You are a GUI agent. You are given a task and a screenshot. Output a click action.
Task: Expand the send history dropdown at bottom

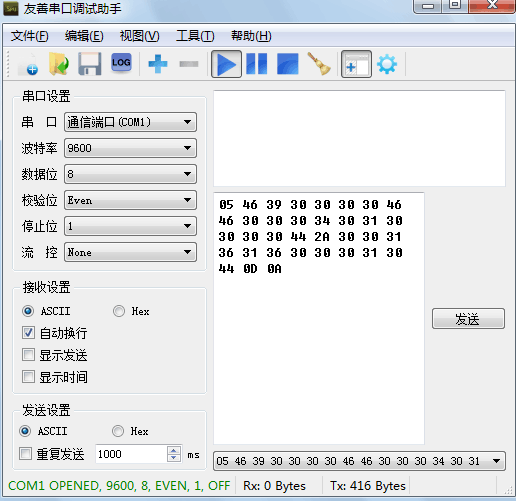tap(496, 461)
